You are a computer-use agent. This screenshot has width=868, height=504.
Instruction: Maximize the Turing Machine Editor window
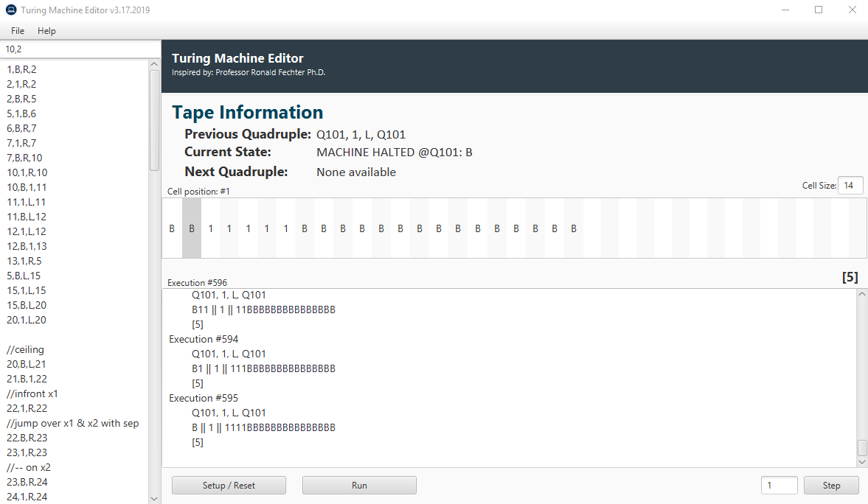pyautogui.click(x=818, y=10)
